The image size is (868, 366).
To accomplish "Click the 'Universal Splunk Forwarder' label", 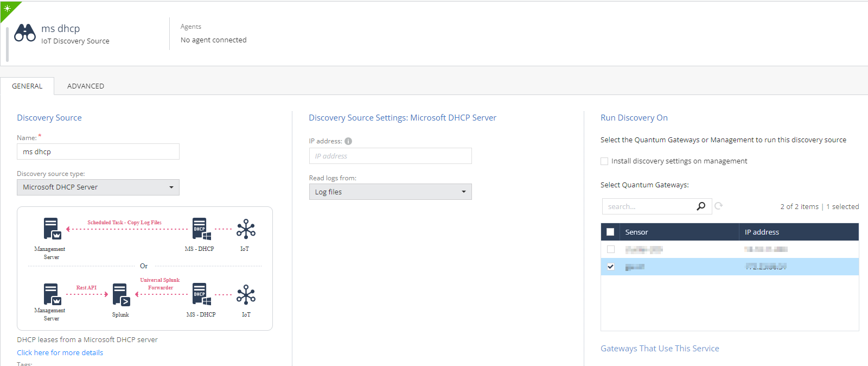I will tap(160, 284).
